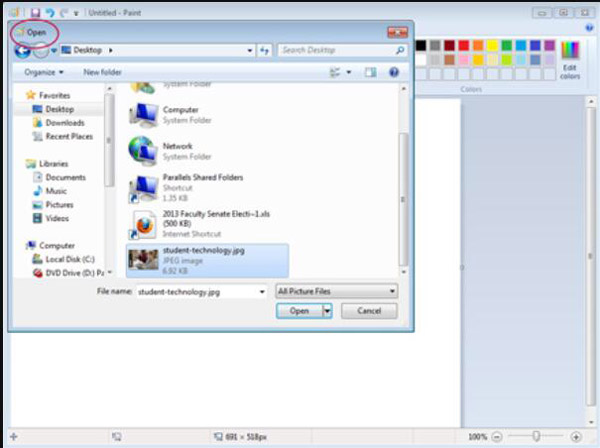The image size is (600, 448).
Task: Click Paint's vertical canvas scrollbar
Action: pos(591,256)
